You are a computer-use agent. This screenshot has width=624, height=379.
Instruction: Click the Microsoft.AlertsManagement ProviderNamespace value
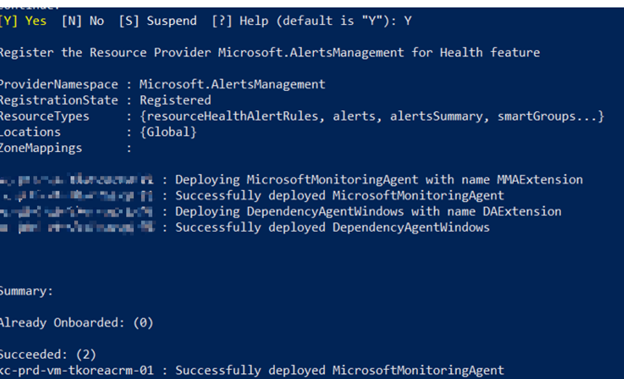(x=232, y=84)
